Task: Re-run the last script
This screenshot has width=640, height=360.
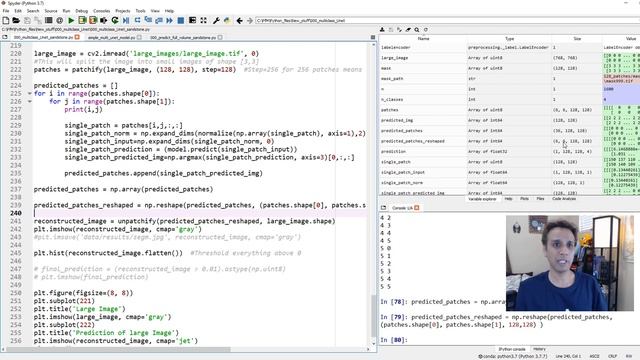Action: coord(115,20)
